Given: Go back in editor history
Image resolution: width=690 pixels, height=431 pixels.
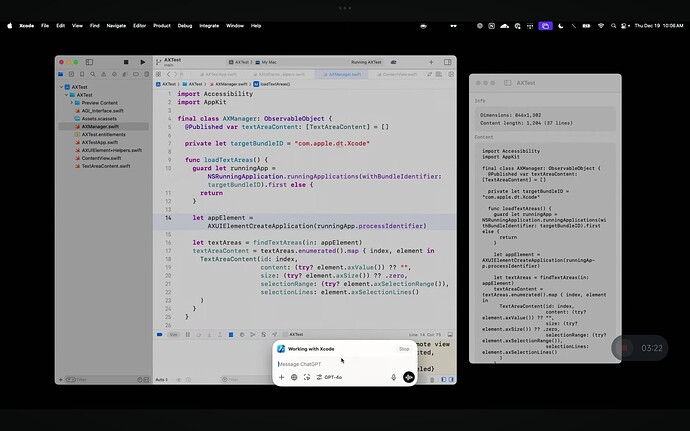Looking at the screenshot, I should tap(168, 74).
